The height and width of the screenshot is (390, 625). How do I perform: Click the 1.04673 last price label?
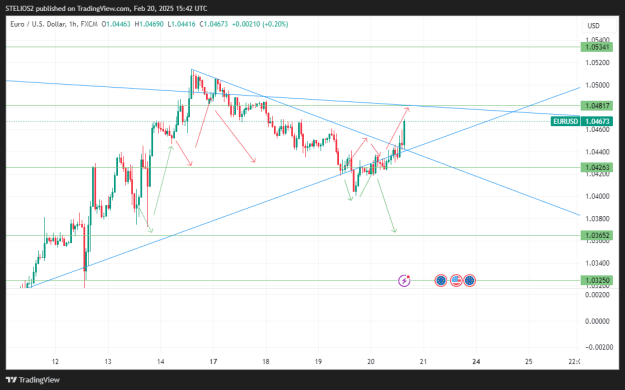click(597, 121)
